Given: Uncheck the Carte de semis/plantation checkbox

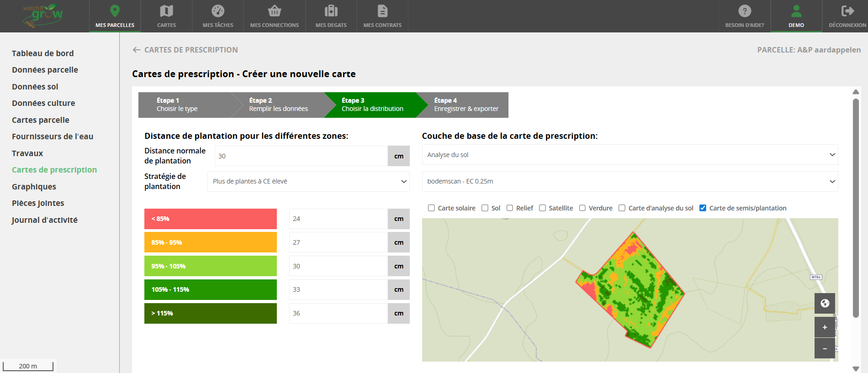Looking at the screenshot, I should point(703,208).
